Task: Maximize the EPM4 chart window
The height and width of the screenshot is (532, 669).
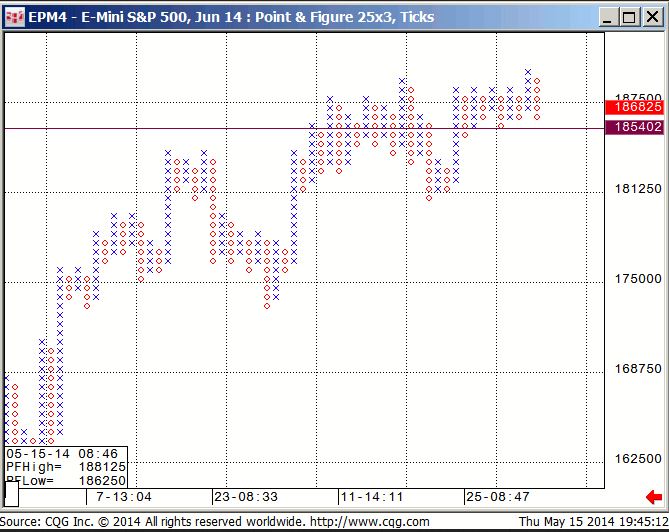Action: (x=628, y=16)
